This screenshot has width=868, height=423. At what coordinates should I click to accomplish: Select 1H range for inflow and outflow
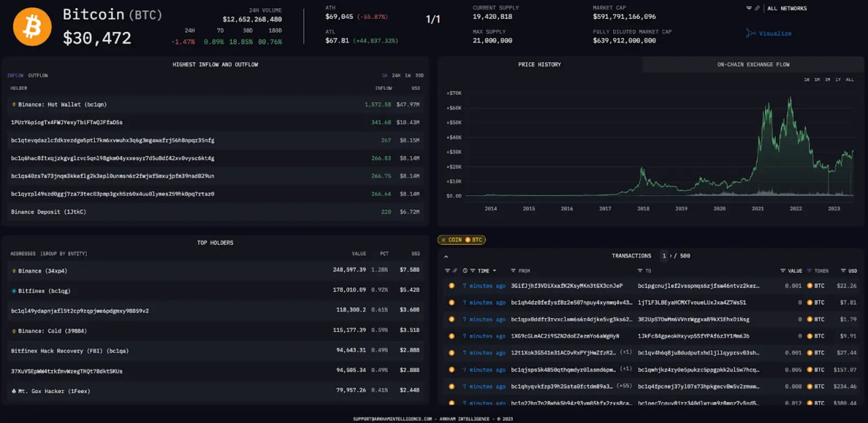click(384, 75)
